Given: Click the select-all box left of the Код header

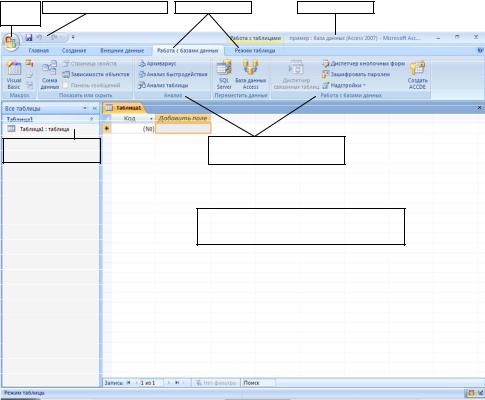Looking at the screenshot, I should 107,118.
